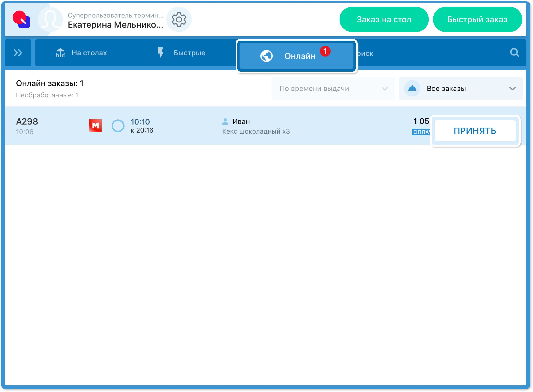Click the red notification badge 1
The width and height of the screenshot is (533, 392).
point(325,51)
